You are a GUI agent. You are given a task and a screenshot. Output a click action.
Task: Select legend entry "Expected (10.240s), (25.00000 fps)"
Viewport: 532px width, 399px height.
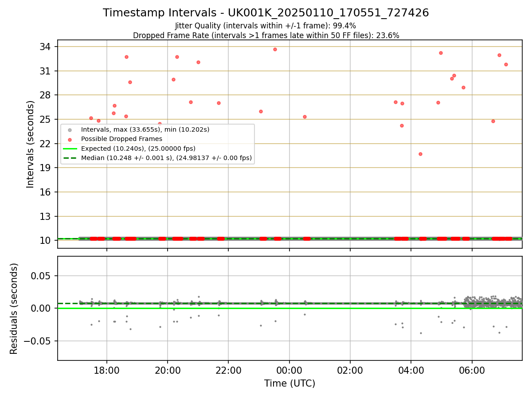pyautogui.click(x=138, y=149)
